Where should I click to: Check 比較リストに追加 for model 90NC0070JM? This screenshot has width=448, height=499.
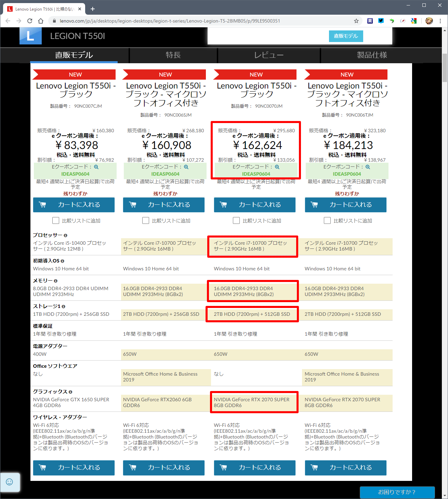click(x=236, y=220)
